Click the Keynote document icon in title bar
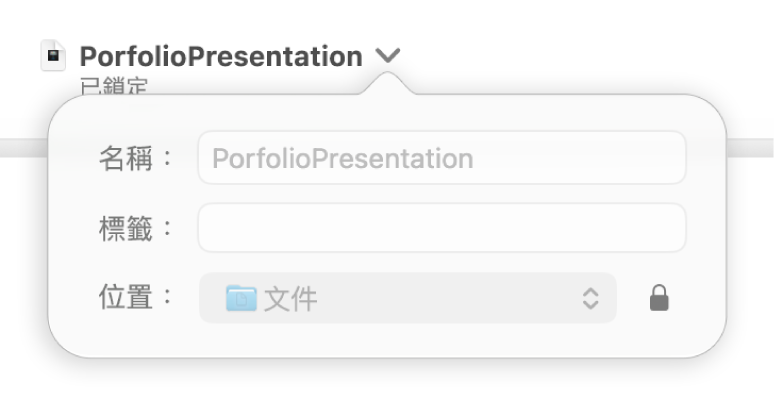774x404 pixels. (x=53, y=56)
